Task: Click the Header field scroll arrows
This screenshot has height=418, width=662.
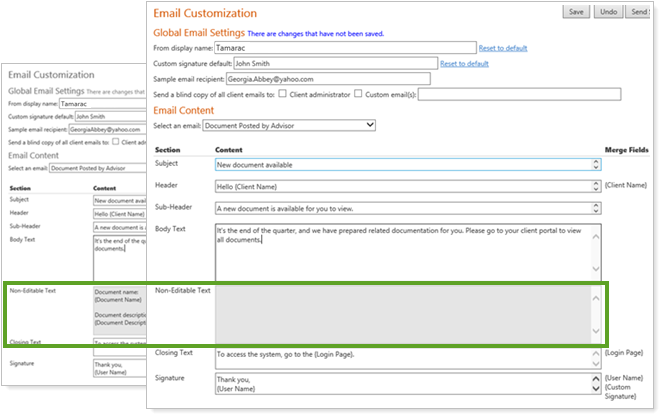Action: pyautogui.click(x=595, y=186)
